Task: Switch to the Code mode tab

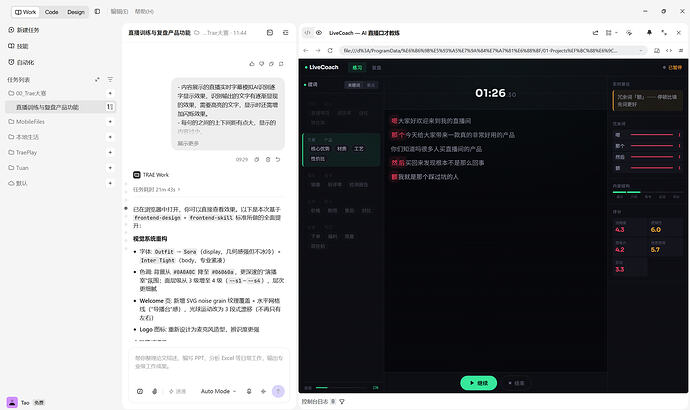Action: (x=51, y=12)
